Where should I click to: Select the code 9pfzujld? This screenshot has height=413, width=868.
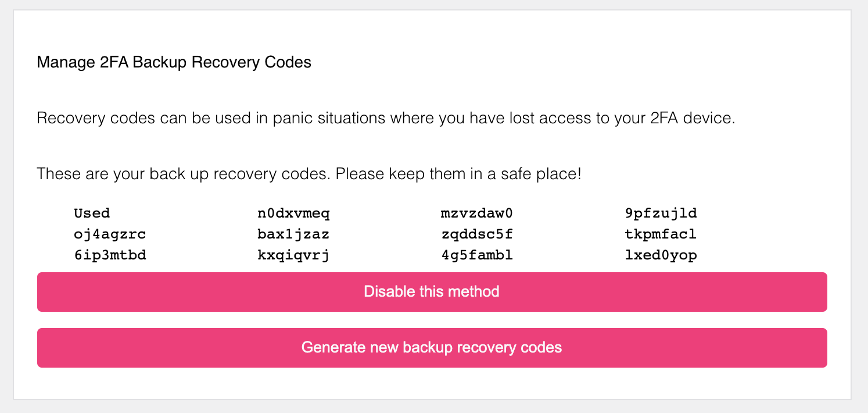tap(661, 213)
